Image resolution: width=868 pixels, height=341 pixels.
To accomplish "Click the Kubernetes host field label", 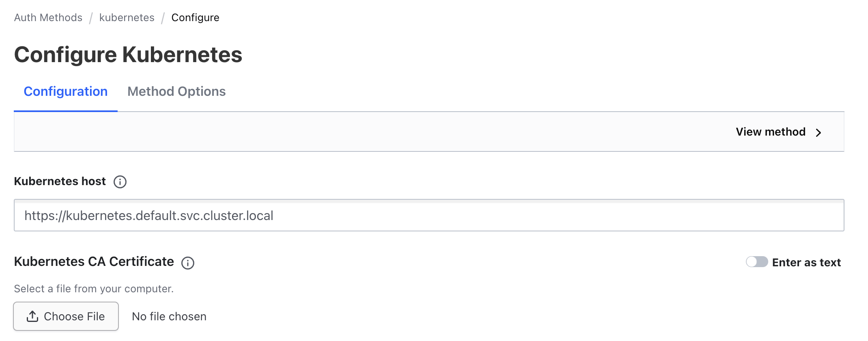I will (x=60, y=181).
